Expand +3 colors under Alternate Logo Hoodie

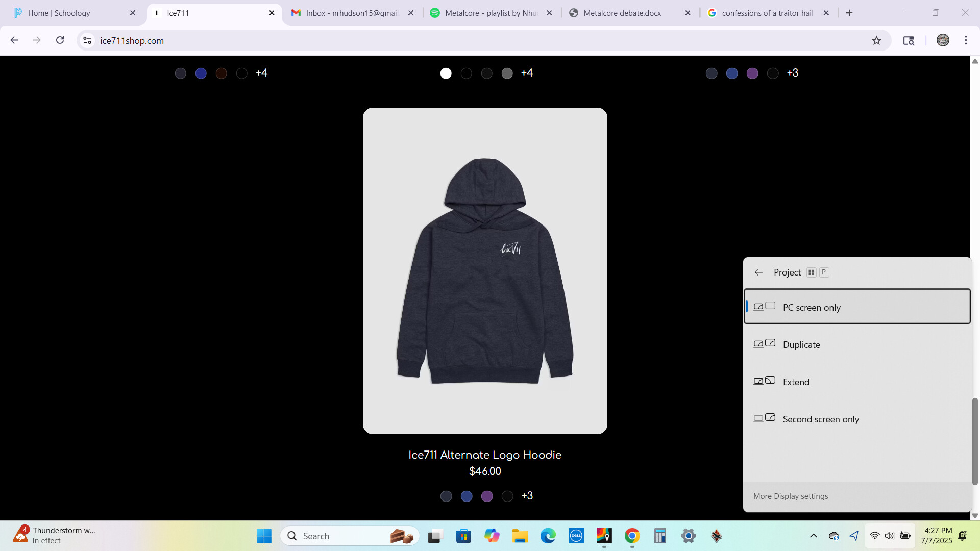tap(527, 496)
